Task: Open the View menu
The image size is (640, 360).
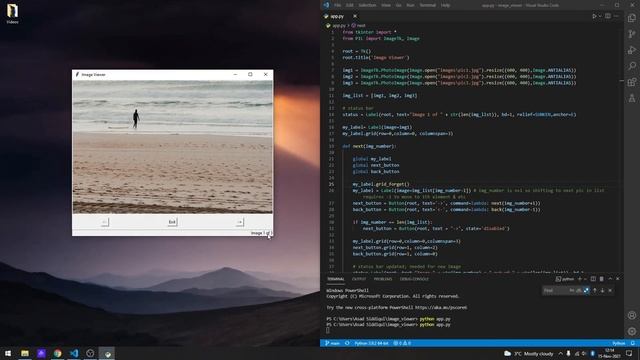Action: coord(386,5)
